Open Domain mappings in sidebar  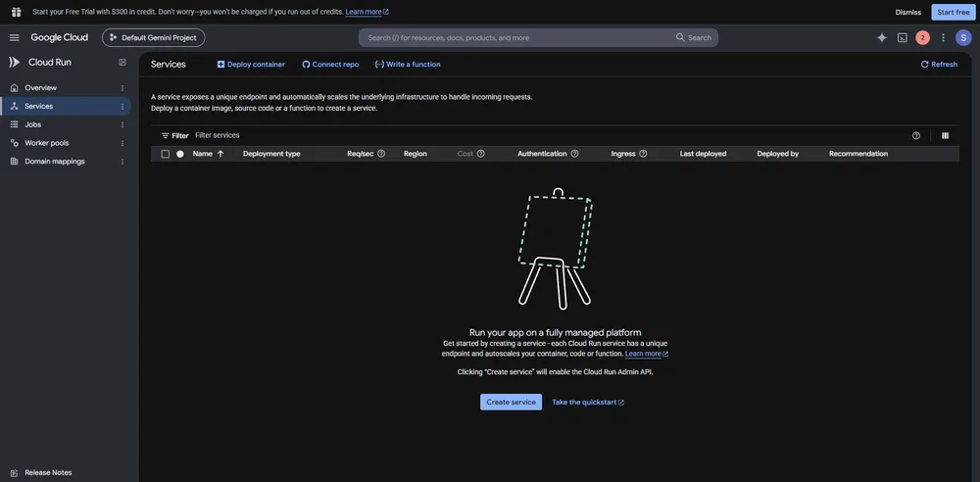click(54, 162)
